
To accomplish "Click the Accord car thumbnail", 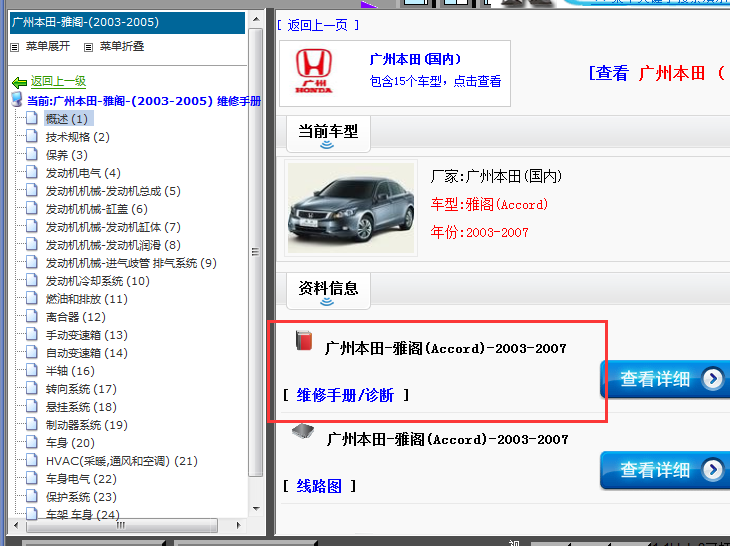I will [x=351, y=208].
